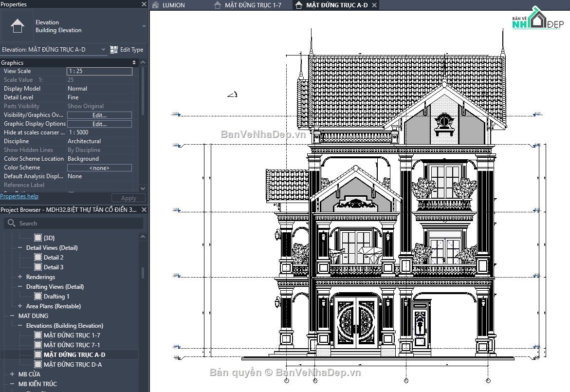Click the MẶT ĐỨNG TRỤC A-D tree icon

click(38, 355)
